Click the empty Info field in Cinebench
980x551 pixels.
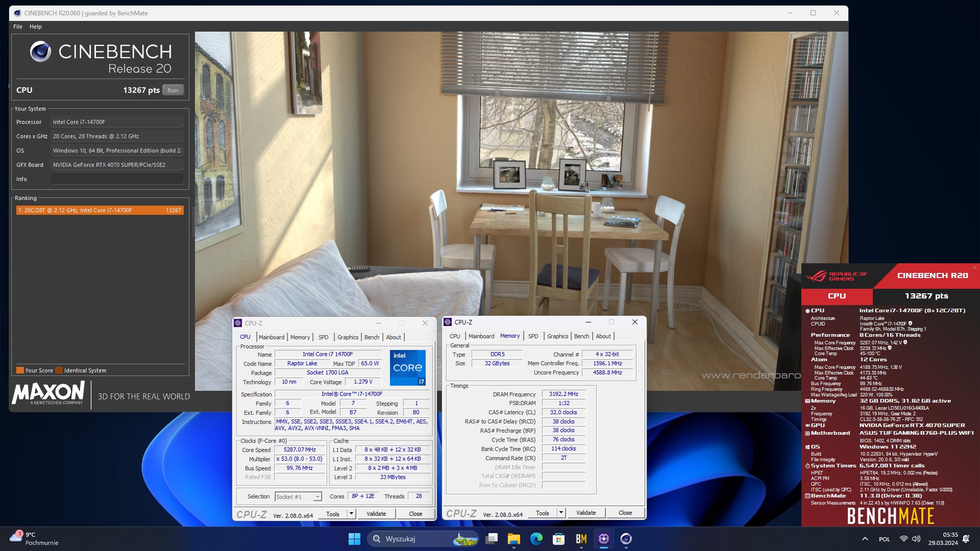point(117,179)
